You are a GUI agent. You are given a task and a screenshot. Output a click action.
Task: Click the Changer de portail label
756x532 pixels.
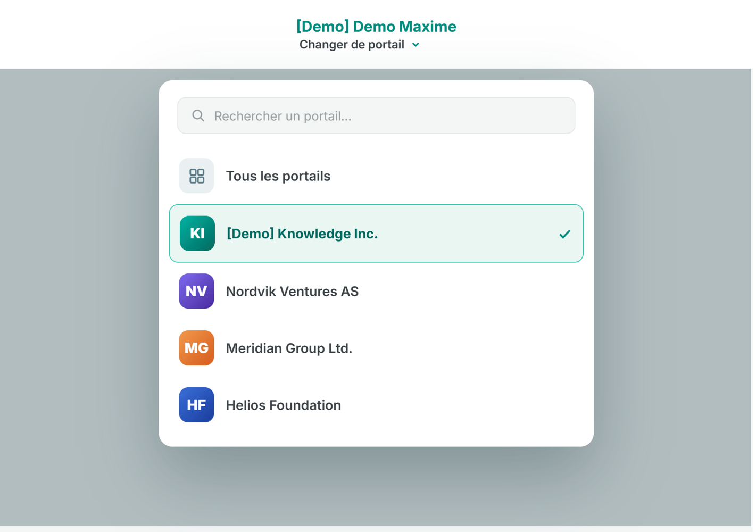tap(352, 45)
